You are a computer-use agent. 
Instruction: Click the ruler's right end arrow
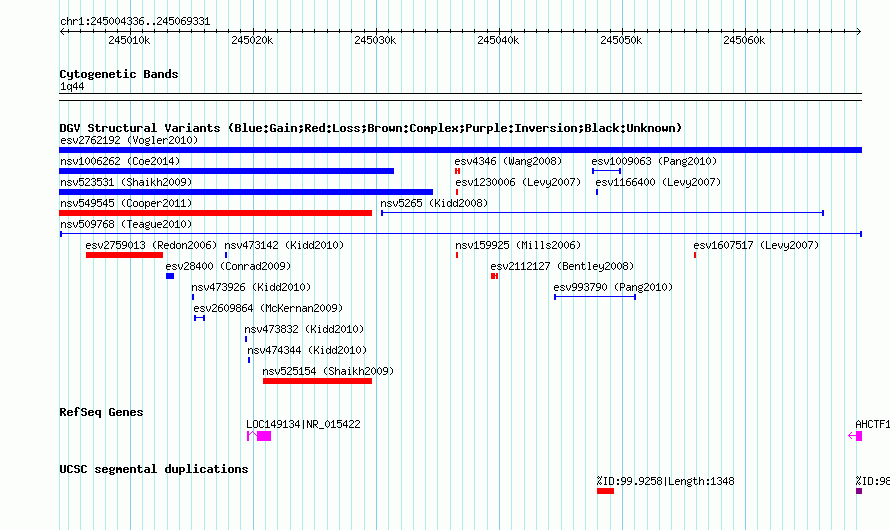pyautogui.click(x=858, y=32)
